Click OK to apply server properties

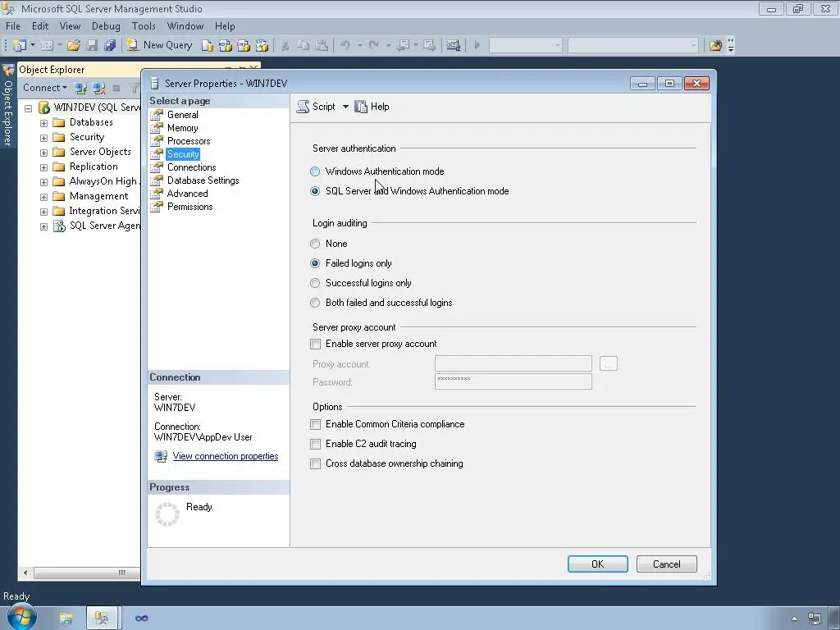point(597,564)
